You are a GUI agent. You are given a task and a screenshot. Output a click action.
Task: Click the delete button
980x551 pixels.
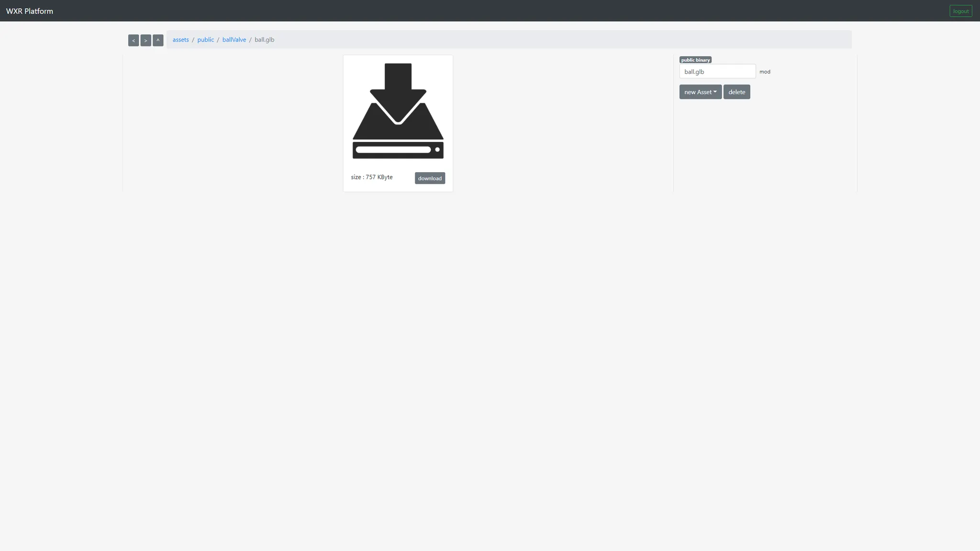click(736, 92)
